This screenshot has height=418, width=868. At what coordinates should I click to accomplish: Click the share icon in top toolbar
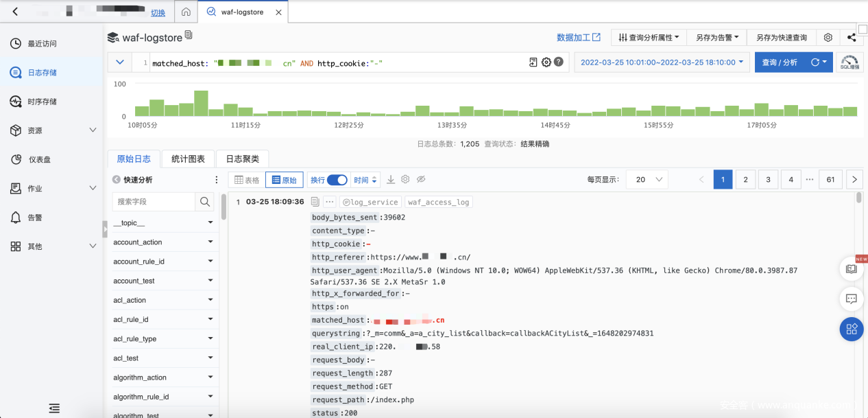point(851,38)
